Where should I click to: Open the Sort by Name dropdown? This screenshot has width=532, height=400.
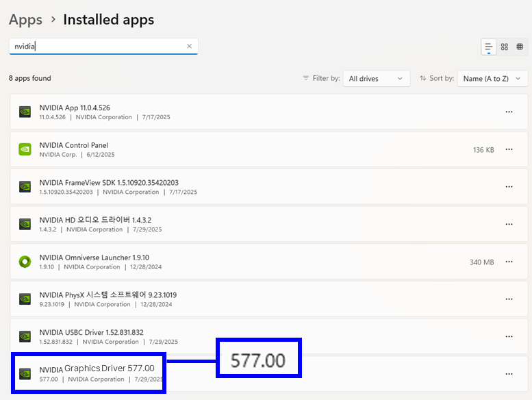point(492,79)
